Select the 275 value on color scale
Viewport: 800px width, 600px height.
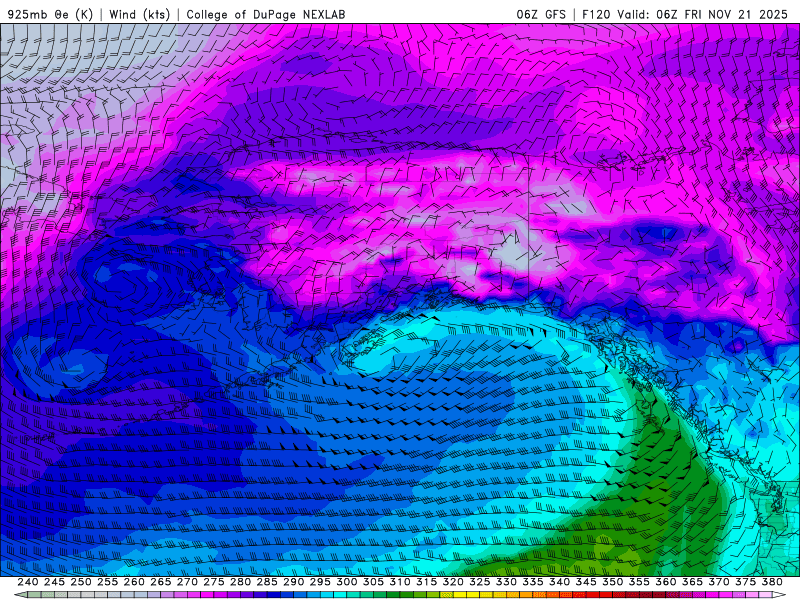(x=214, y=582)
